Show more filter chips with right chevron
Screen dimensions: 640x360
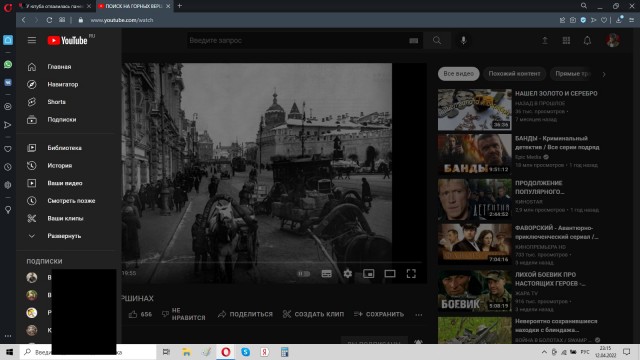(604, 74)
